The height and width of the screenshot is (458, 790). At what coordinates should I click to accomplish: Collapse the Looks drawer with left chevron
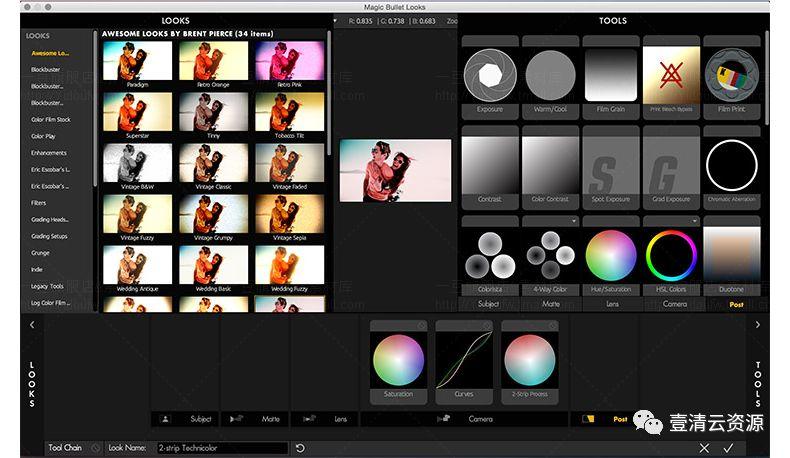(x=32, y=325)
